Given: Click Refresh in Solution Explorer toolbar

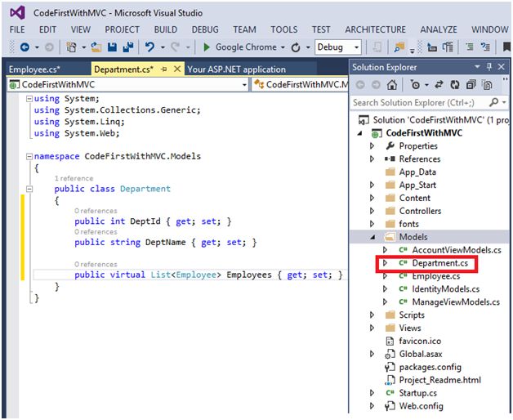Looking at the screenshot, I should tap(455, 85).
